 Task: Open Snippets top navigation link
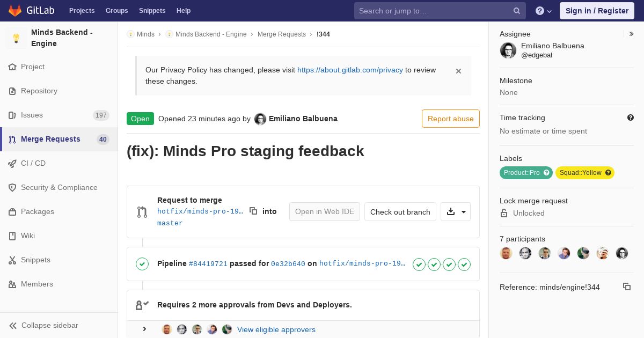[152, 11]
